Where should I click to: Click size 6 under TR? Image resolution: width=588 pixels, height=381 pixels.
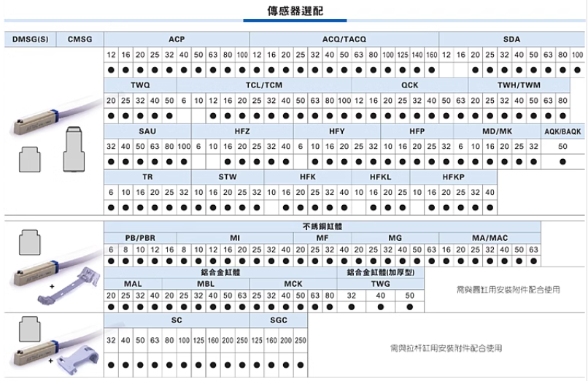coord(111,192)
